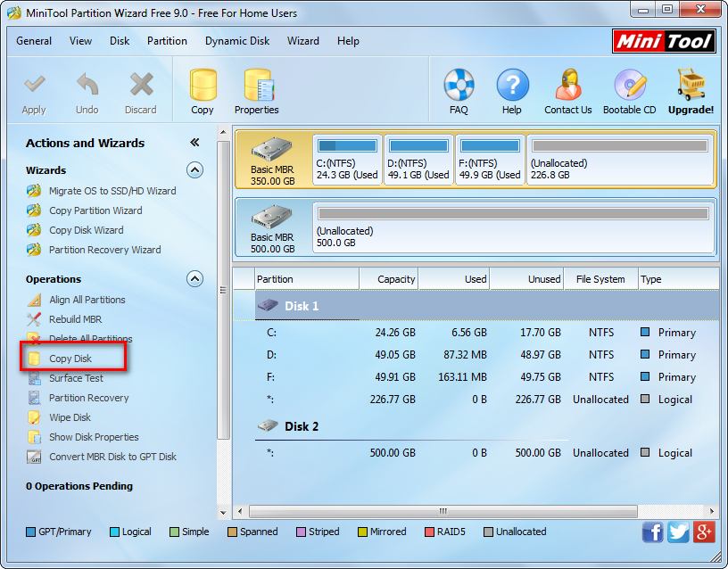Open the FAQ lifebuoy icon
The width and height of the screenshot is (728, 569).
point(459,85)
